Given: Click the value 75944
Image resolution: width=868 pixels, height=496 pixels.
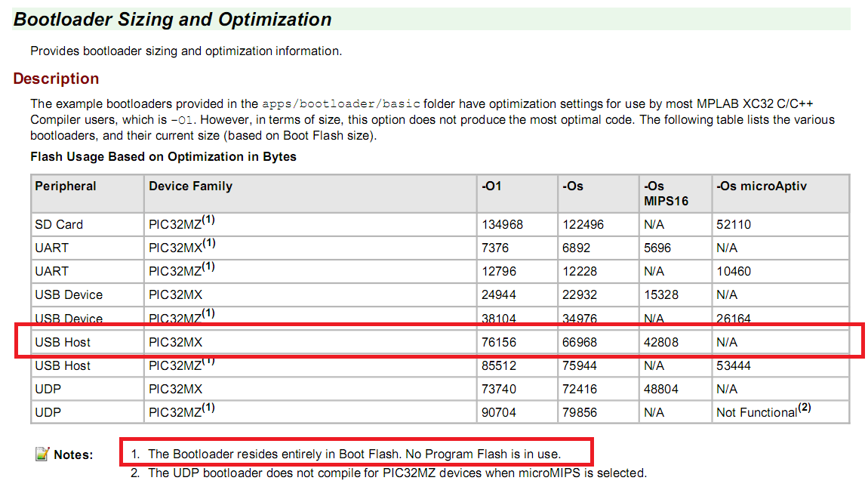Looking at the screenshot, I should (580, 365).
